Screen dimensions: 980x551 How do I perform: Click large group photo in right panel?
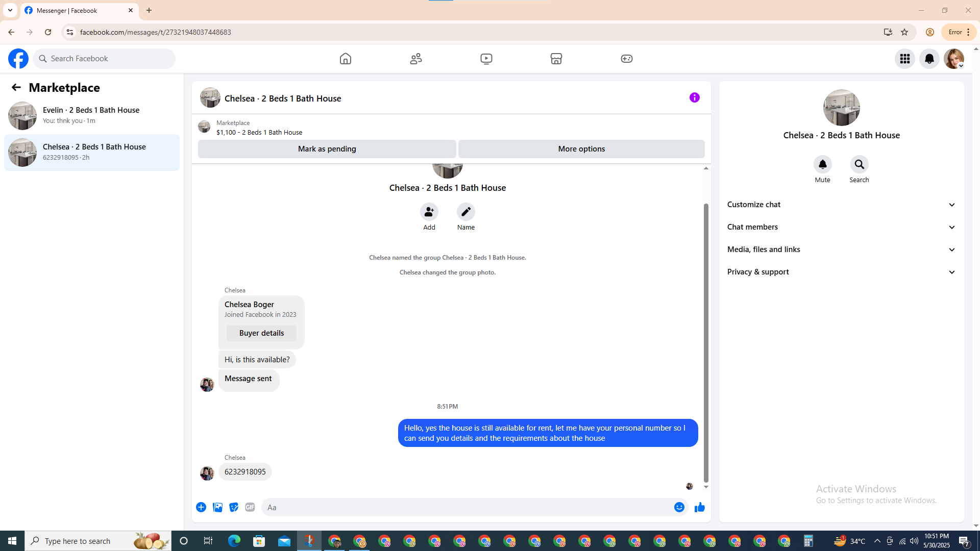[842, 108]
